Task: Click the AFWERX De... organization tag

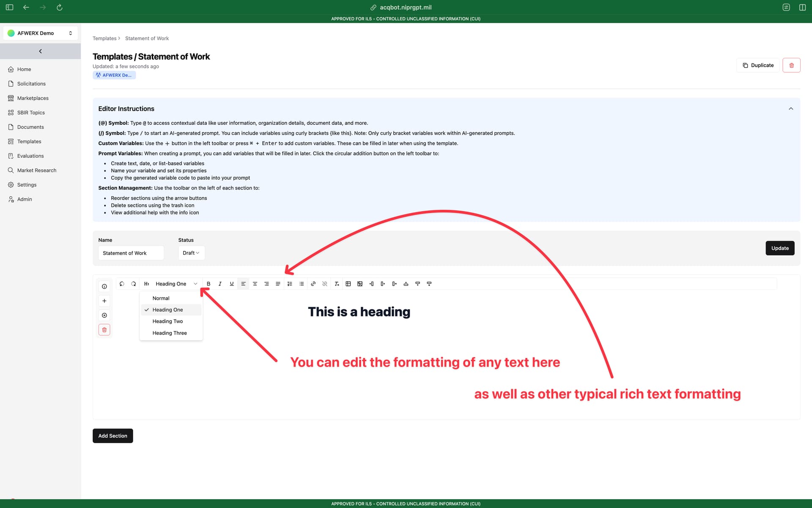Action: [114, 75]
